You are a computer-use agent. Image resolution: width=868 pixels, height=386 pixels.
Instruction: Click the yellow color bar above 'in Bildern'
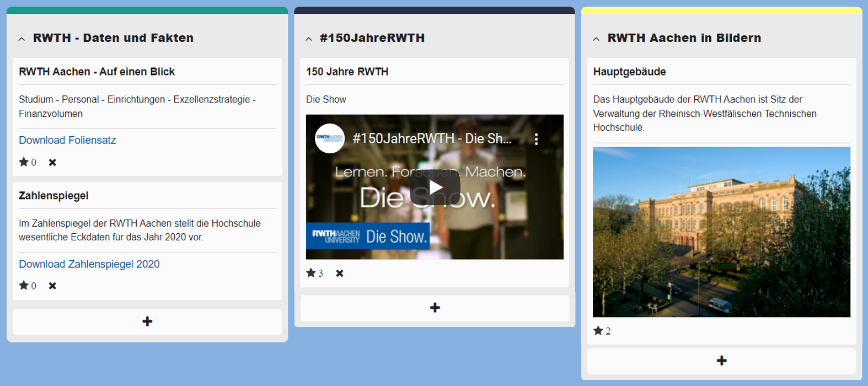pyautogui.click(x=721, y=10)
